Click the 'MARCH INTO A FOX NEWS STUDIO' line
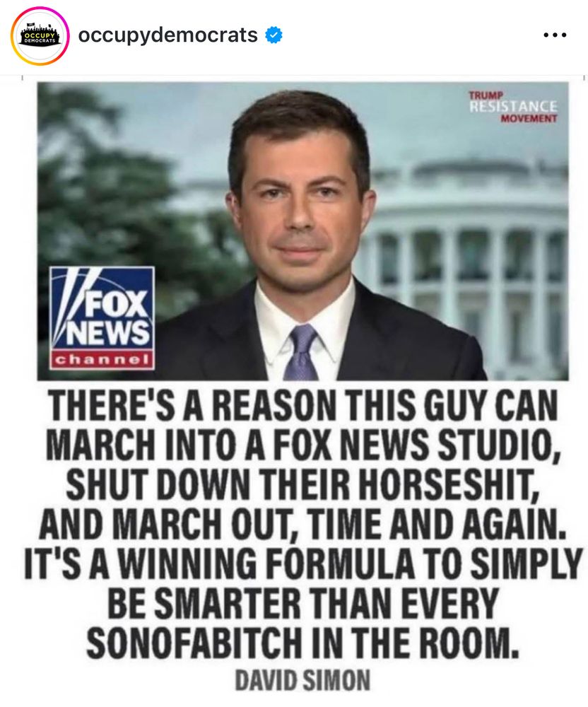The width and height of the screenshot is (588, 707). 302,444
